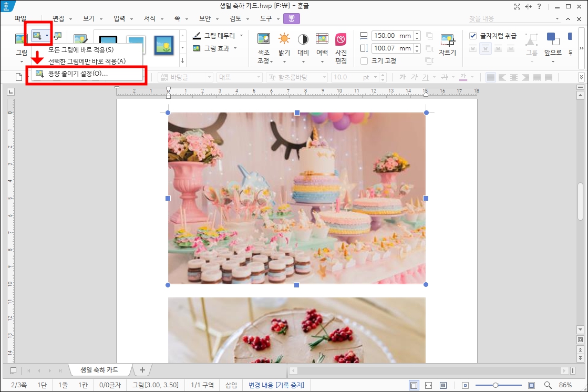Click the new document icon in the format bar

point(19,77)
